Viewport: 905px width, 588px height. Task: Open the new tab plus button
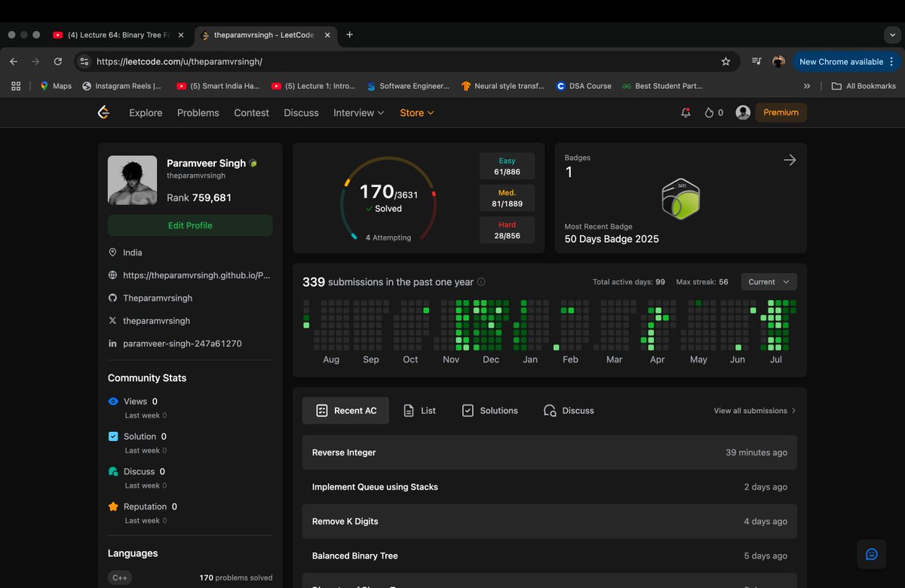pos(349,35)
